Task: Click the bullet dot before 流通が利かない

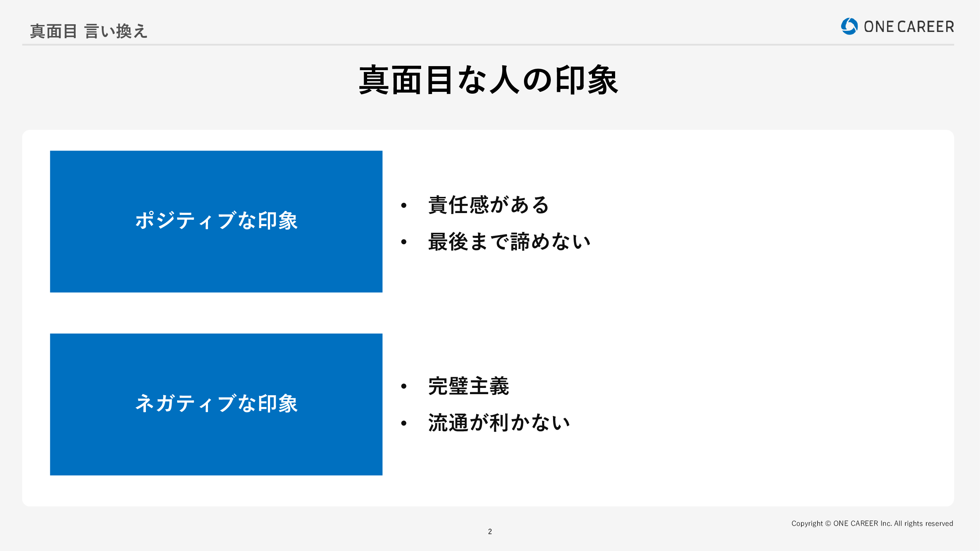Action: pyautogui.click(x=403, y=423)
